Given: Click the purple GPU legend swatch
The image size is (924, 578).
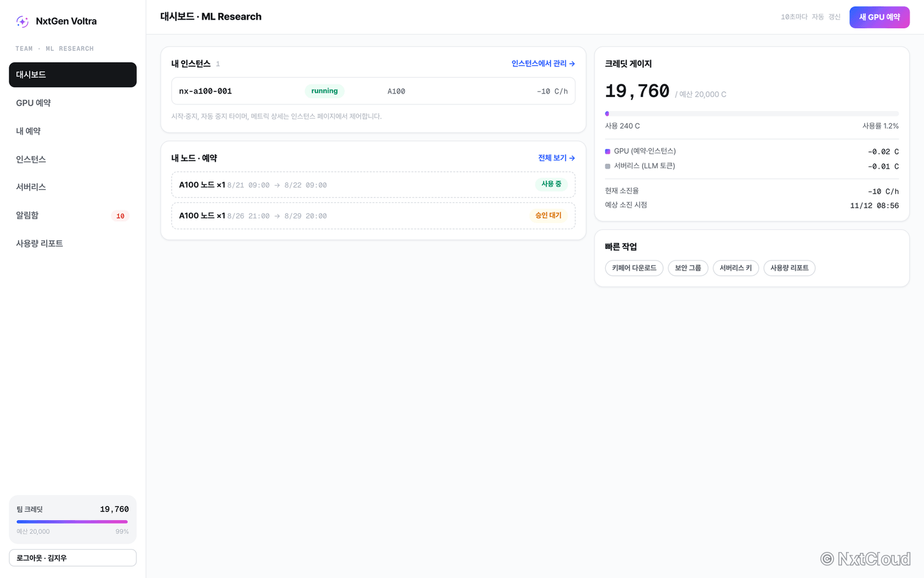Looking at the screenshot, I should [608, 151].
